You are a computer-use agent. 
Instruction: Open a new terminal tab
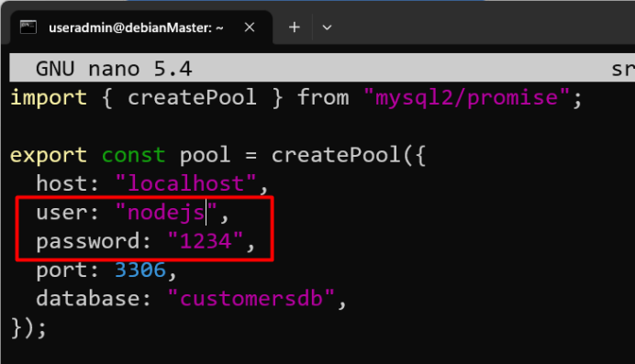[x=295, y=28]
